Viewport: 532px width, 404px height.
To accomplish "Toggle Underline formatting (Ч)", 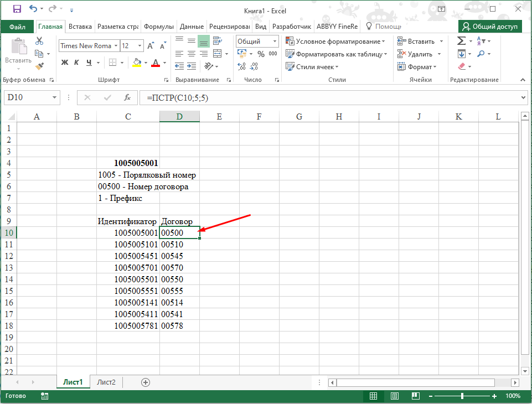I will click(x=89, y=63).
